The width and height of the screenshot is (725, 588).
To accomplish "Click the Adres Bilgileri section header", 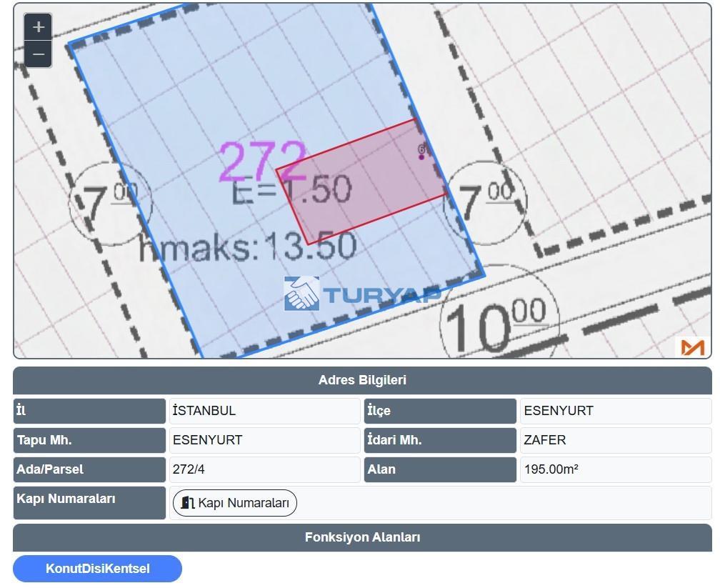I will click(x=362, y=380).
